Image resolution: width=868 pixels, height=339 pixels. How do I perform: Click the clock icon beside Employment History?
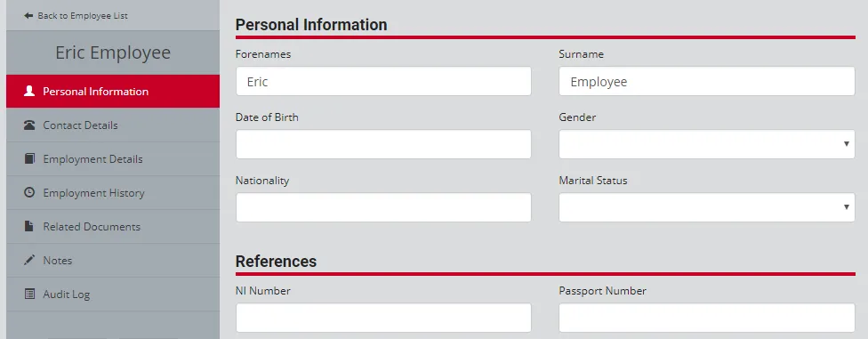click(x=29, y=193)
